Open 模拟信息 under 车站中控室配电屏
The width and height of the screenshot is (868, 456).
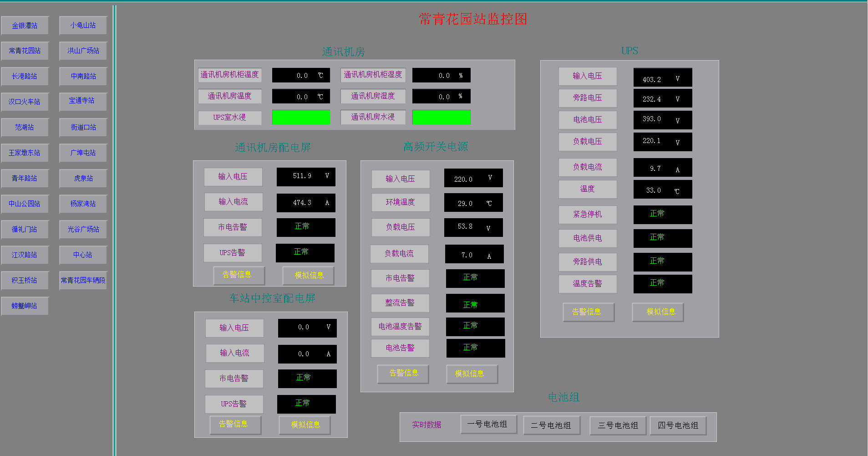pos(305,425)
